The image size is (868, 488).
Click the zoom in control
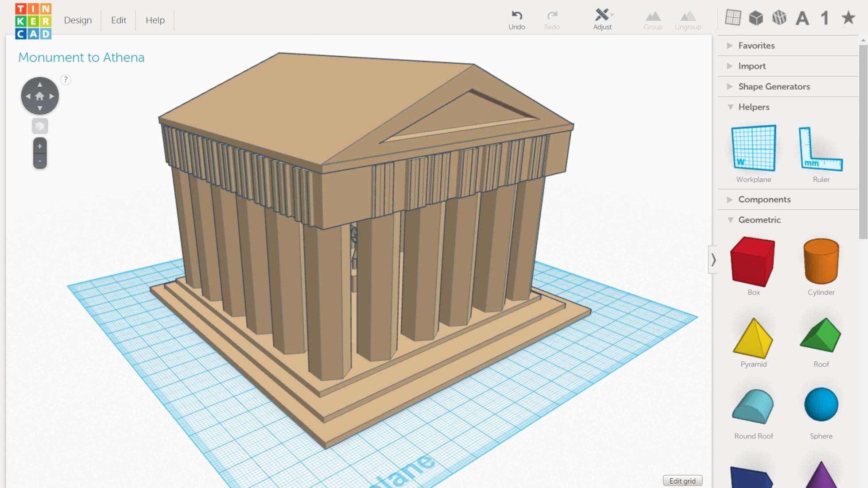[x=39, y=146]
